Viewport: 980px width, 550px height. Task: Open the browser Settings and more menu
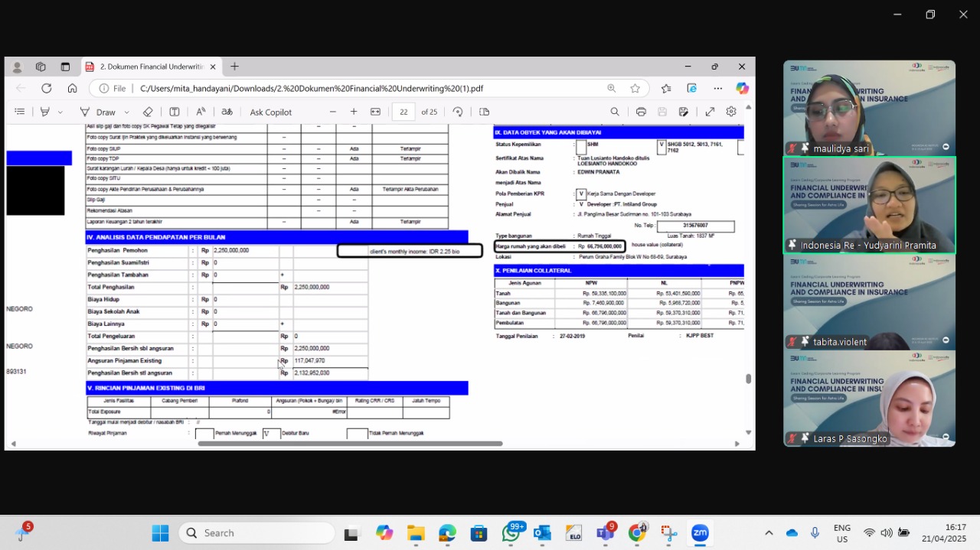click(717, 88)
